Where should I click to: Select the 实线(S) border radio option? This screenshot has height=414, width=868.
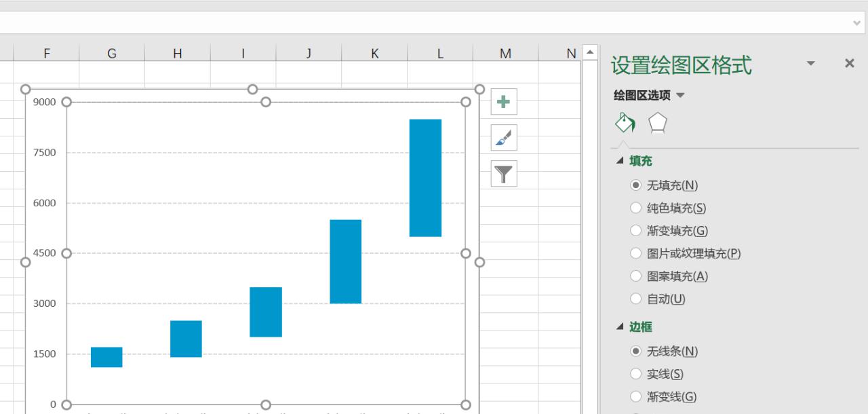coord(635,373)
